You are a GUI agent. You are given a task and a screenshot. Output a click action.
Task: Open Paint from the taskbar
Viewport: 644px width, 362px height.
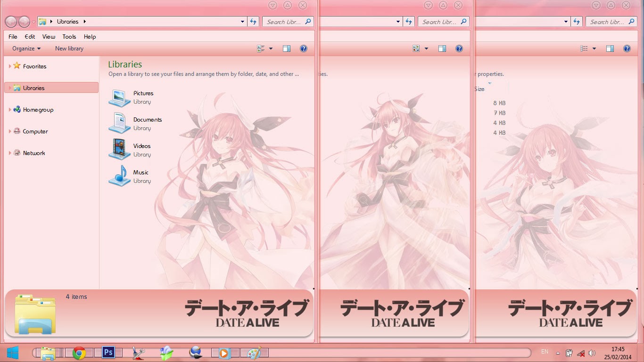(x=254, y=353)
